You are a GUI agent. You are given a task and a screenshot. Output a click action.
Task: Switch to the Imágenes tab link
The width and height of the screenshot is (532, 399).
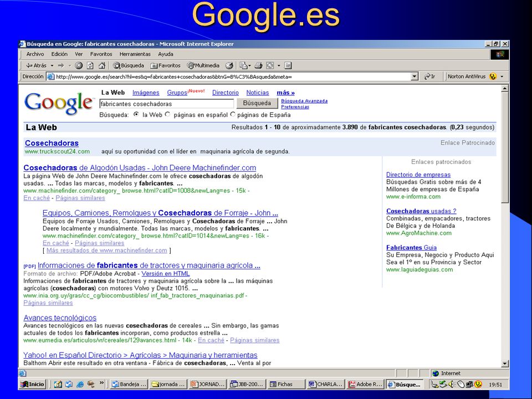pos(146,93)
